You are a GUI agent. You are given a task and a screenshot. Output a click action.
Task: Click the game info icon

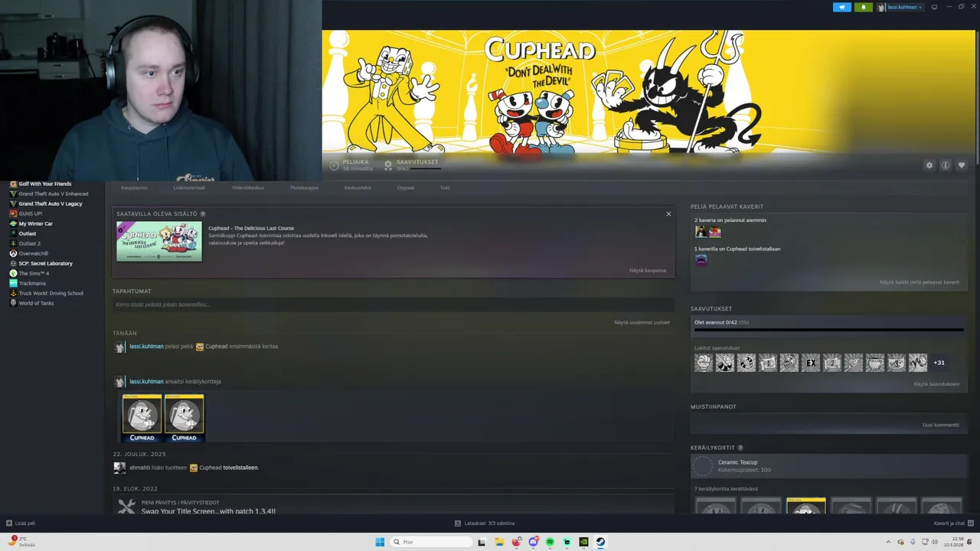click(x=946, y=165)
